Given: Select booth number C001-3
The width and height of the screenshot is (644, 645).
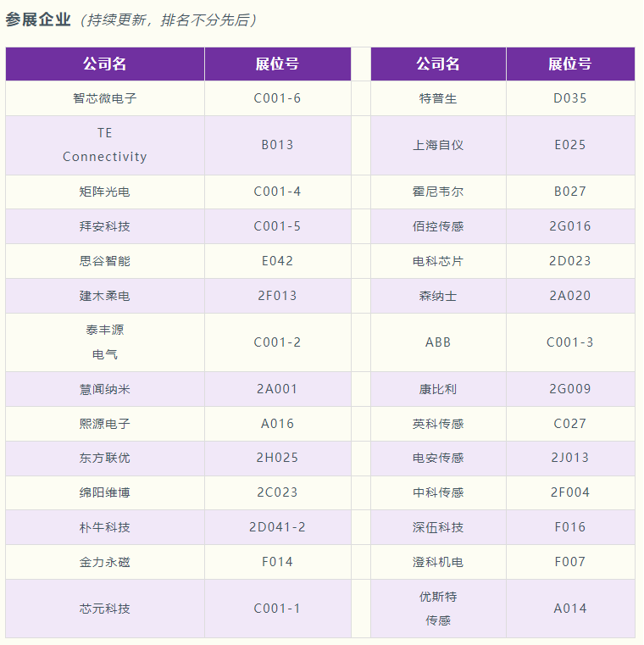Looking at the screenshot, I should coord(570,342).
